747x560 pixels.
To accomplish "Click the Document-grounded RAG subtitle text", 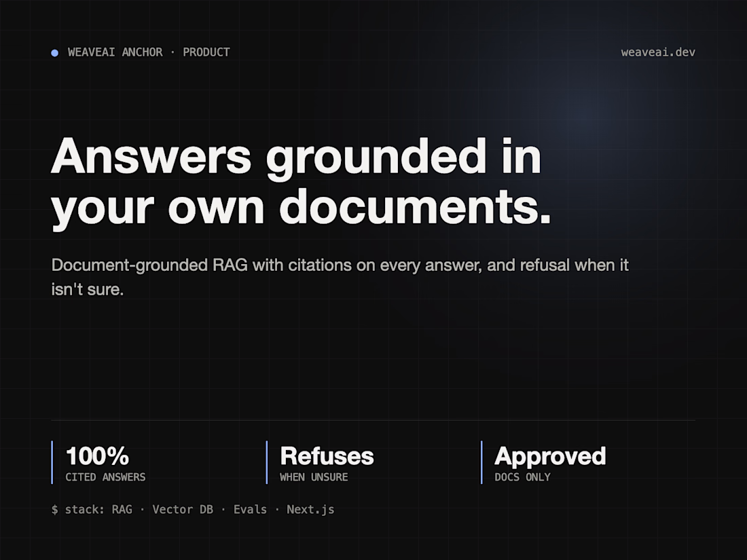I will [340, 277].
